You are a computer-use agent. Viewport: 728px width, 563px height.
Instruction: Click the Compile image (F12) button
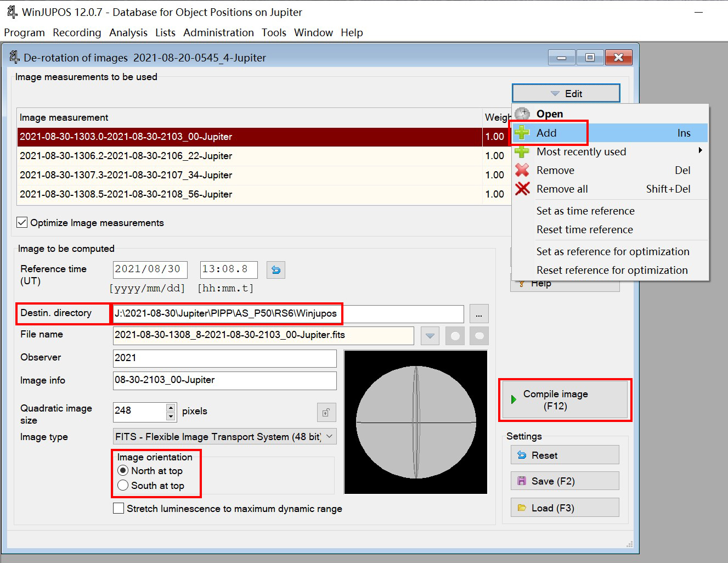point(565,400)
